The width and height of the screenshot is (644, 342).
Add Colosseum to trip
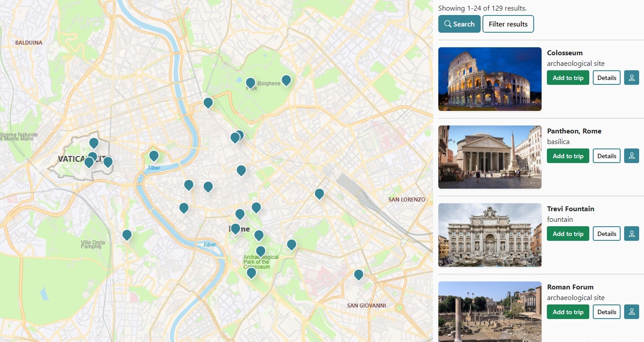click(568, 78)
